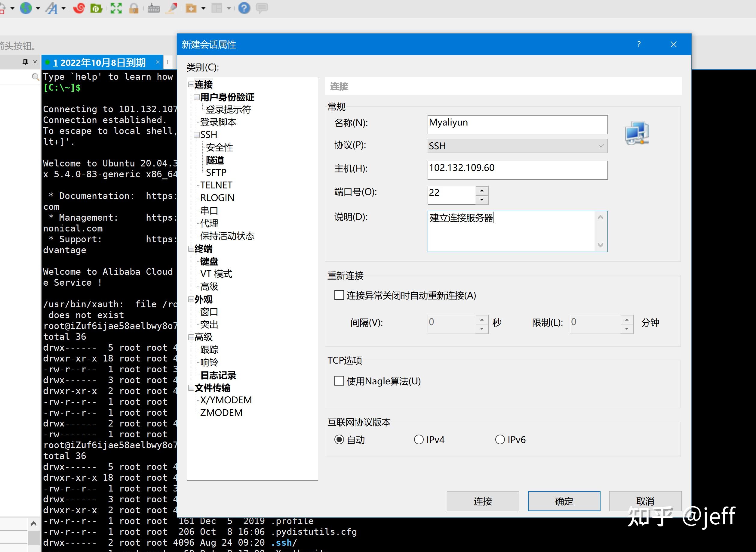Select the IPv4 radio button

pos(419,440)
